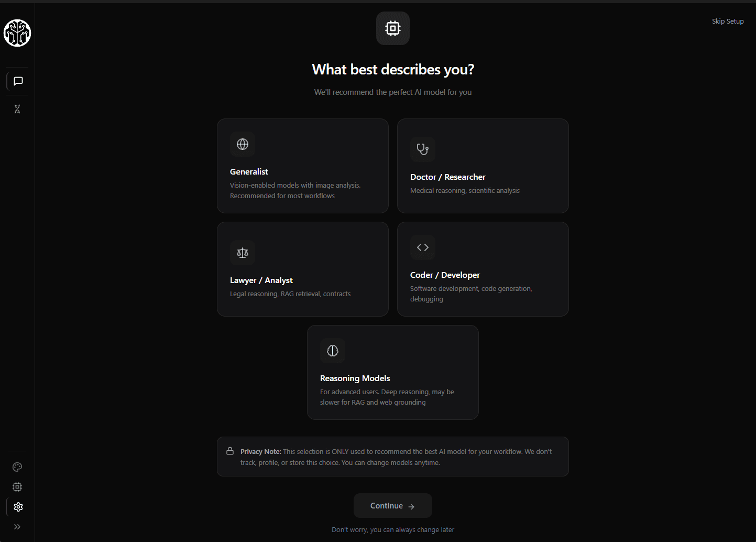Select the Lawyer / Analyst option
The width and height of the screenshot is (756, 542).
pyautogui.click(x=302, y=269)
